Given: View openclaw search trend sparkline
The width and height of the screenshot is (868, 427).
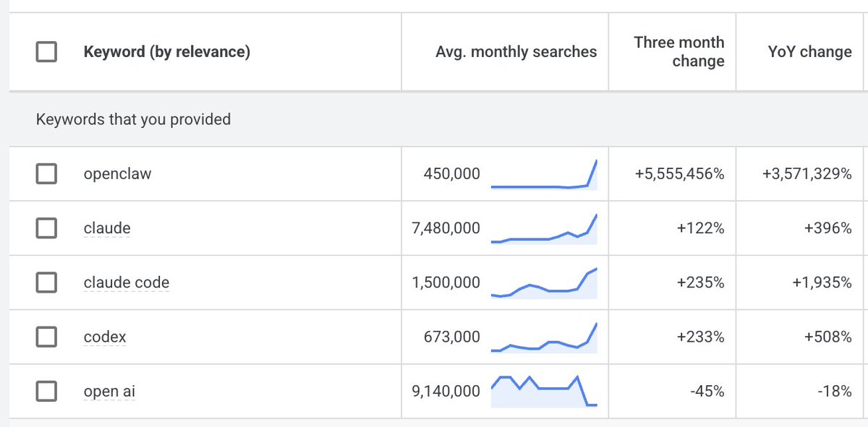Looking at the screenshot, I should (x=544, y=173).
